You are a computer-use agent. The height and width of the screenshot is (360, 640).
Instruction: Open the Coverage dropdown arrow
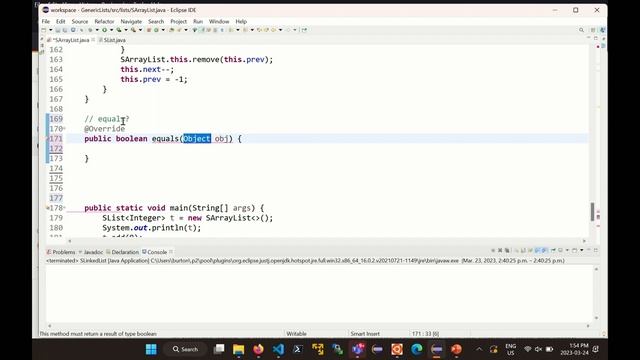(126, 30)
